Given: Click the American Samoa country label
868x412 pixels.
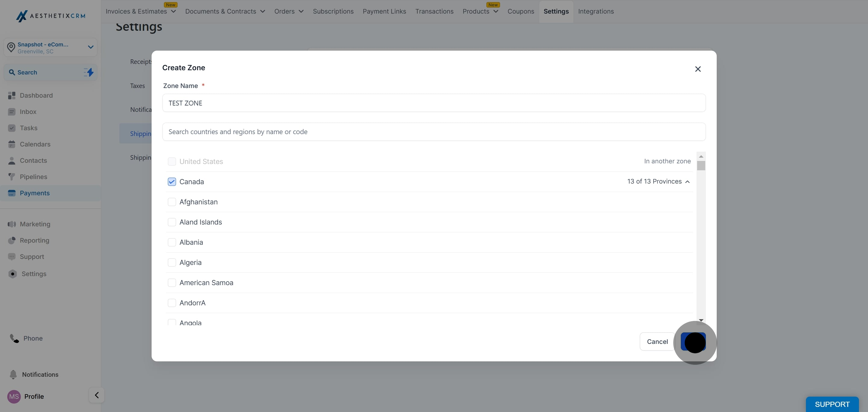Looking at the screenshot, I should [206, 283].
